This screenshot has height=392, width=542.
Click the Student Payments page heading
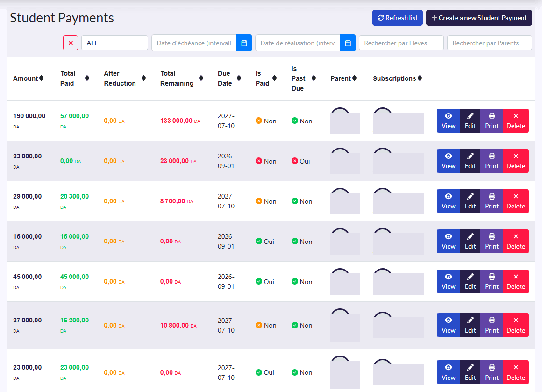62,18
